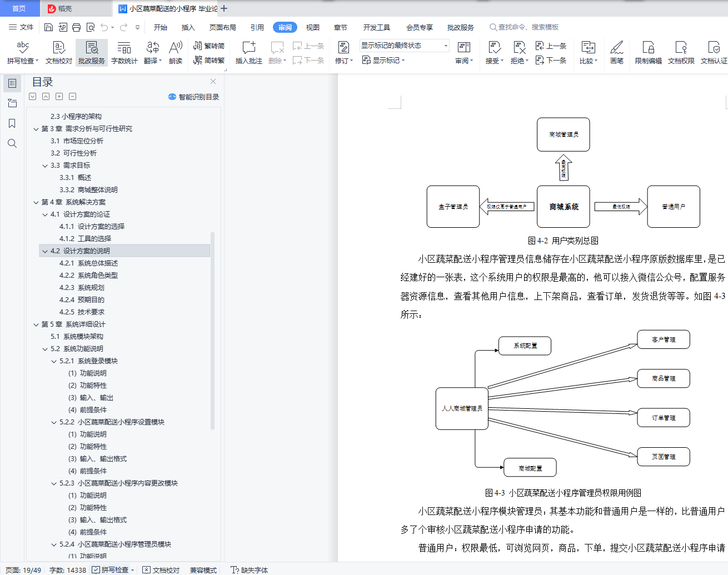Collapse the 3.3 需求目标 chevron
Screen dimensions: 728x575
point(45,166)
